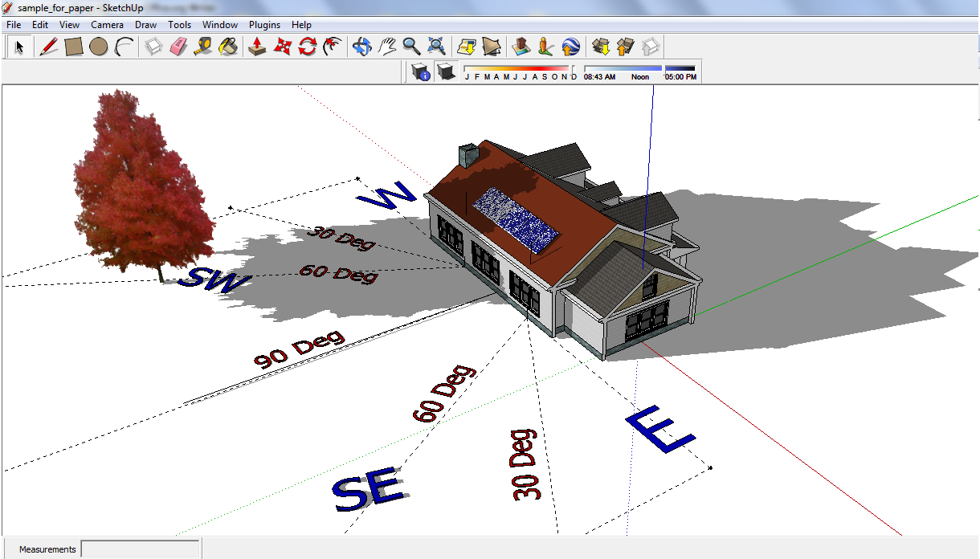The width and height of the screenshot is (980, 559).
Task: Select the Rectangle drawing tool
Action: pyautogui.click(x=73, y=47)
